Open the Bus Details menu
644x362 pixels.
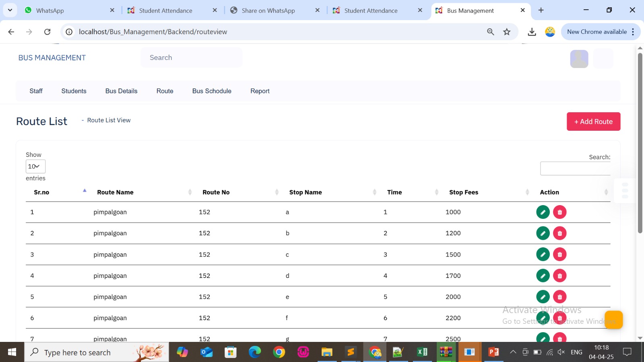click(x=121, y=91)
